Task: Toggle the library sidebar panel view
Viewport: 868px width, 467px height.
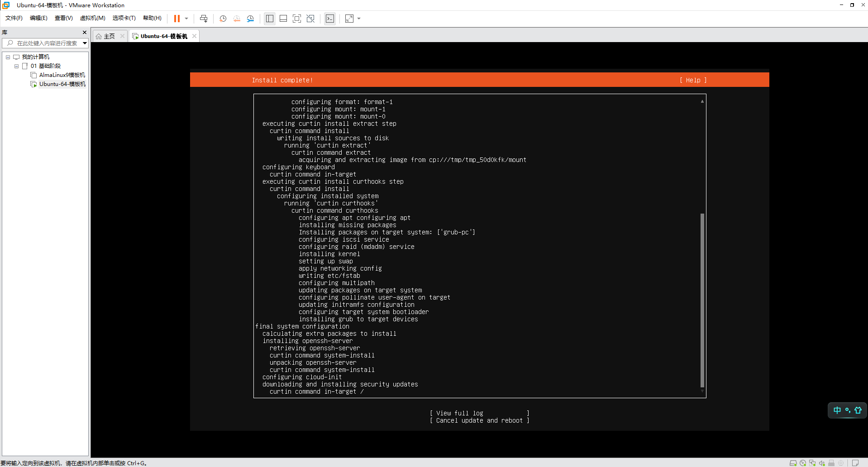Action: pos(270,19)
